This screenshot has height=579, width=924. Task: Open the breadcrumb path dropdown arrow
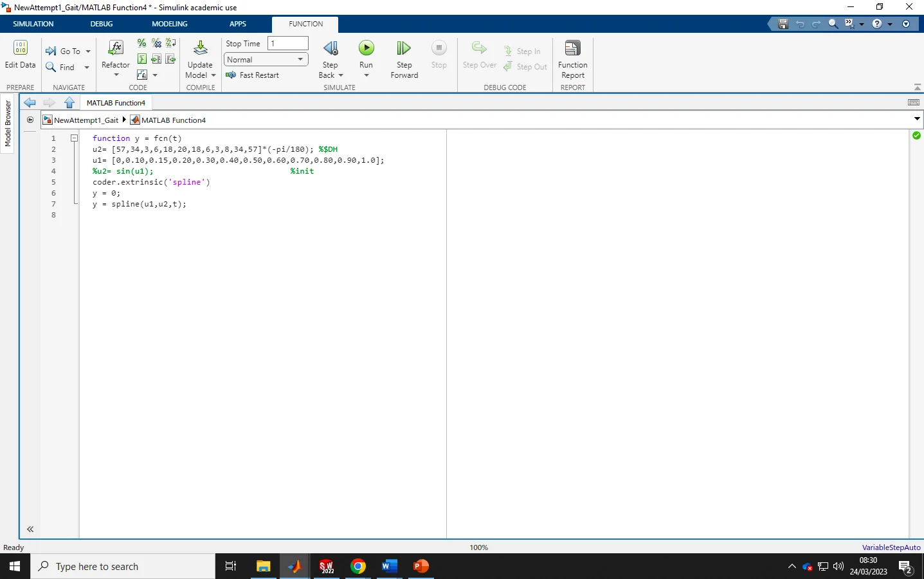917,119
